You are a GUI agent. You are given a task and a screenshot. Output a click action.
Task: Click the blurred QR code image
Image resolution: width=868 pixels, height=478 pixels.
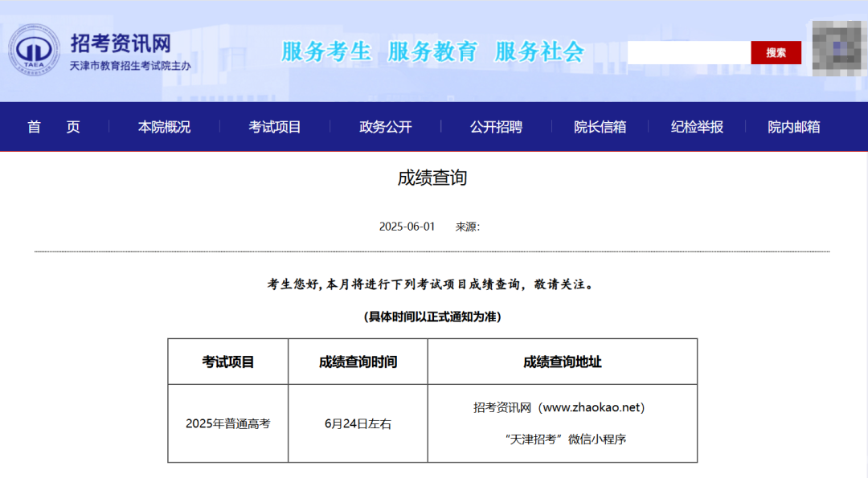pyautogui.click(x=837, y=49)
